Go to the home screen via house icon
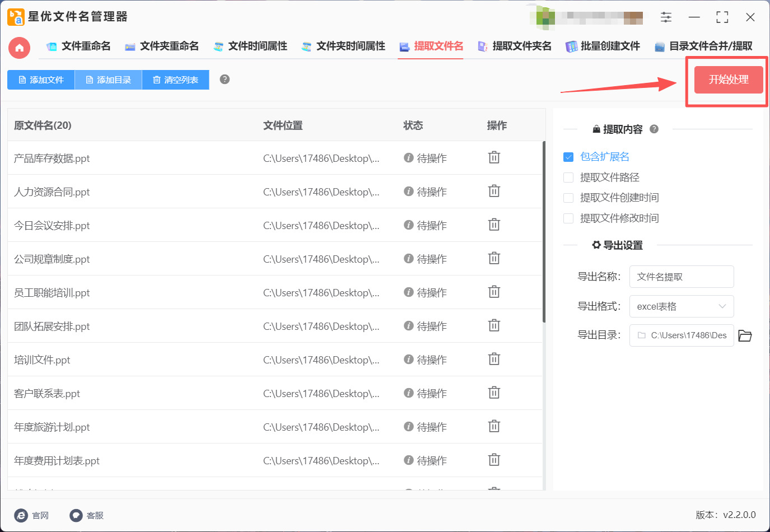The image size is (770, 532). [19, 48]
